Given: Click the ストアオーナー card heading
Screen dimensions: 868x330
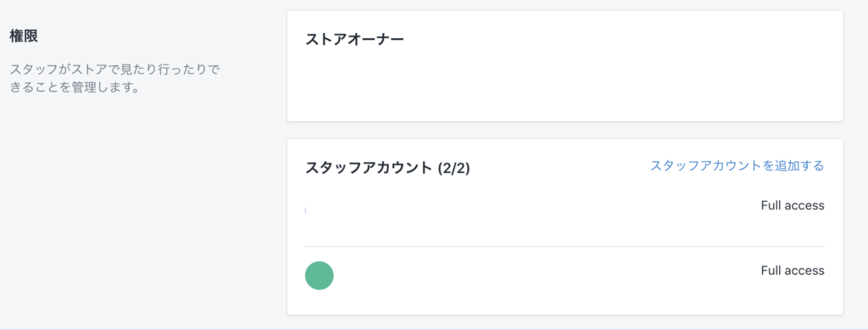Looking at the screenshot, I should [355, 39].
